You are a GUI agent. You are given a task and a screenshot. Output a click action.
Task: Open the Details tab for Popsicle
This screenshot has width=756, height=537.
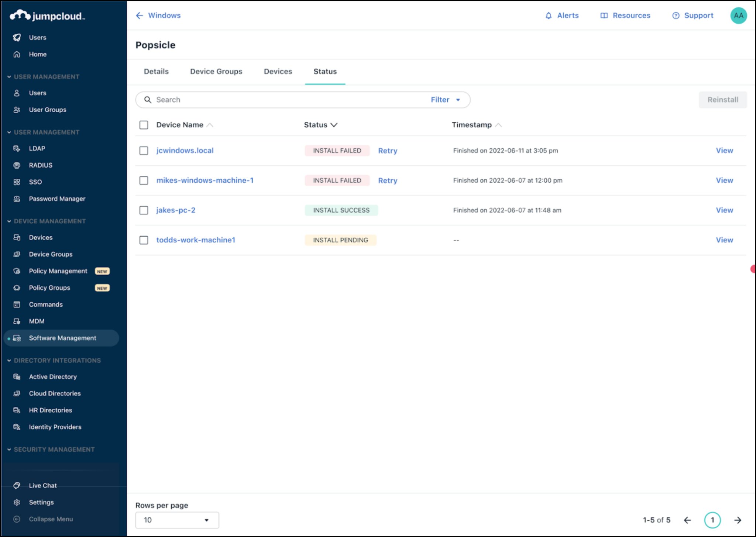click(x=156, y=71)
